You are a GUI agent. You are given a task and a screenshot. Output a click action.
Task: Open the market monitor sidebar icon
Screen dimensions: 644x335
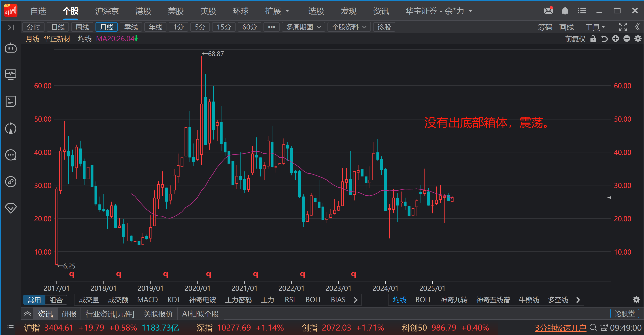tap(11, 74)
